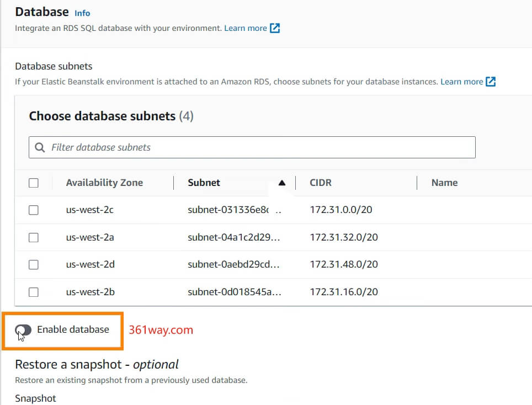Viewport: 532px width, 405px height.
Task: Check the select-all checkbox in the table header
Action: pyautogui.click(x=34, y=183)
